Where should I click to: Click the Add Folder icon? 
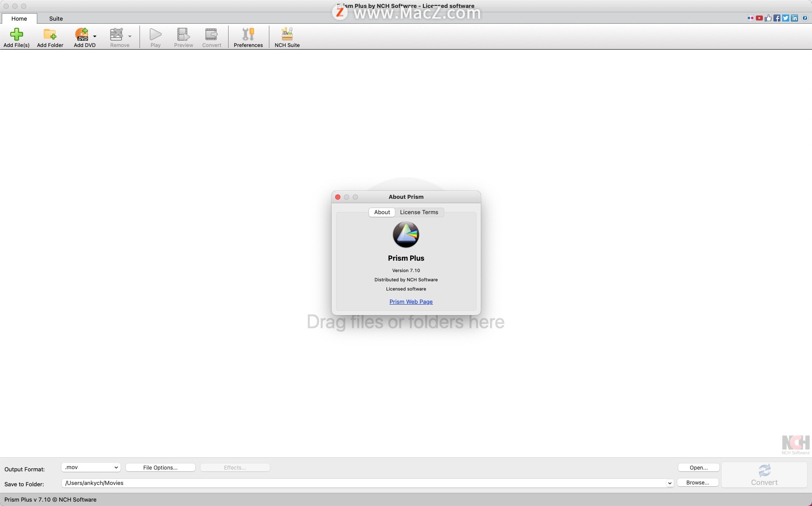pyautogui.click(x=50, y=34)
